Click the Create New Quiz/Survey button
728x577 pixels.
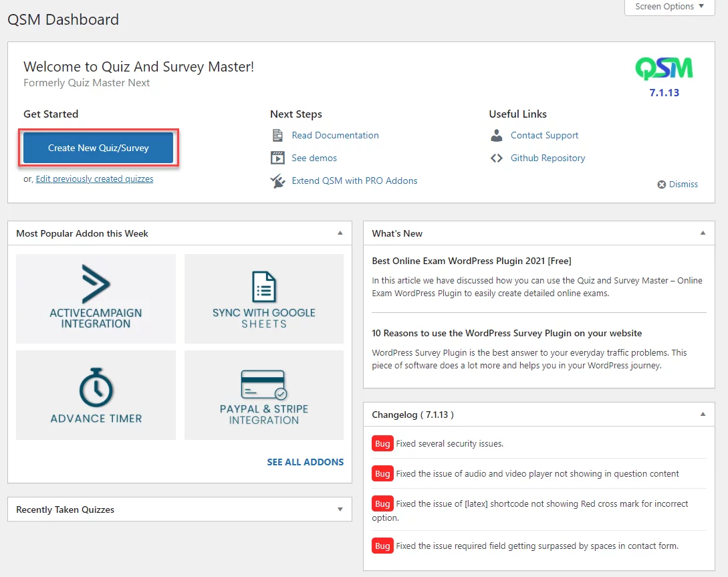98,148
